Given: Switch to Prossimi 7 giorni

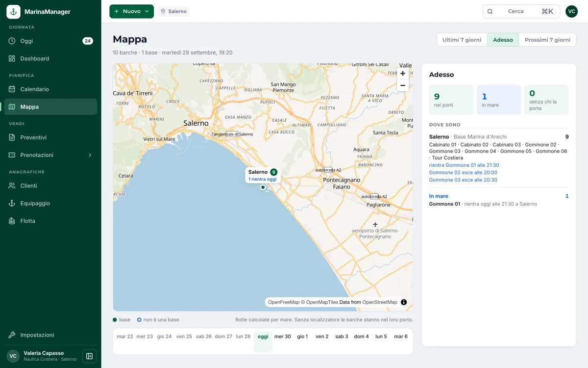Looking at the screenshot, I should (x=547, y=40).
